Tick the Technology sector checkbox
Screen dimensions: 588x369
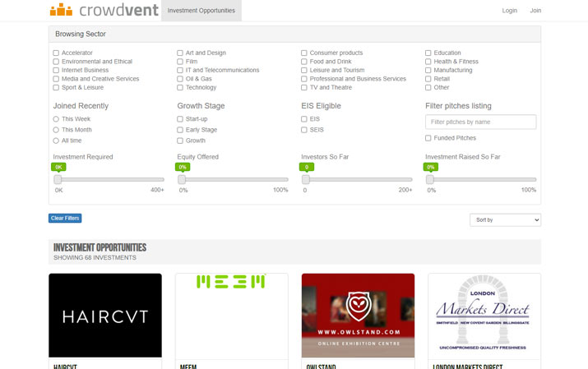(x=180, y=87)
